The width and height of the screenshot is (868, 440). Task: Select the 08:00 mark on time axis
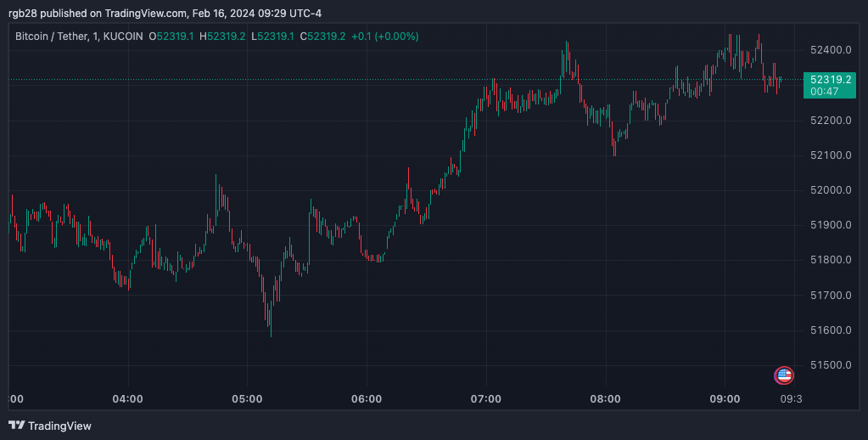click(x=605, y=399)
